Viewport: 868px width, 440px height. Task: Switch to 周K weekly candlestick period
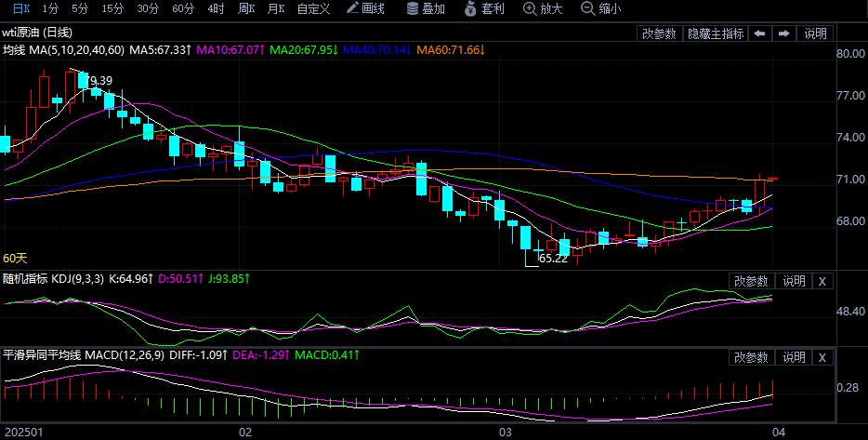246,8
